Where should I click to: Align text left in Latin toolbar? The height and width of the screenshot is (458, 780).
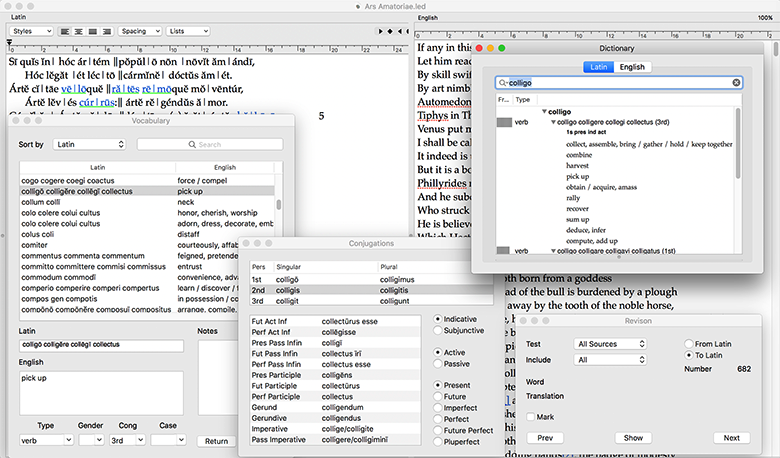[65, 31]
